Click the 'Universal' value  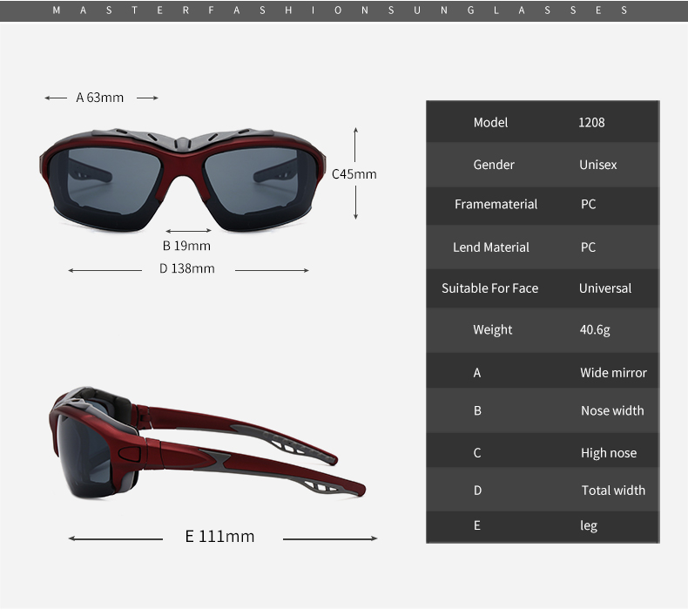point(605,288)
